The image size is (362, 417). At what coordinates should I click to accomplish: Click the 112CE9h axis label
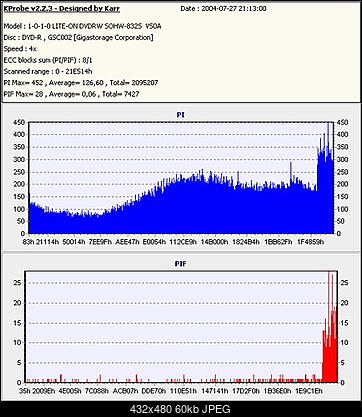tap(183, 242)
